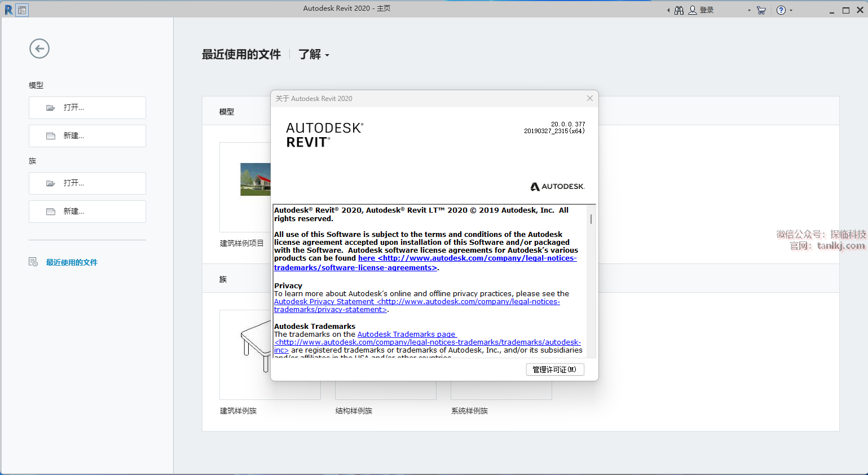Click the 管理许可证 button
This screenshot has width=868, height=475.
point(554,370)
